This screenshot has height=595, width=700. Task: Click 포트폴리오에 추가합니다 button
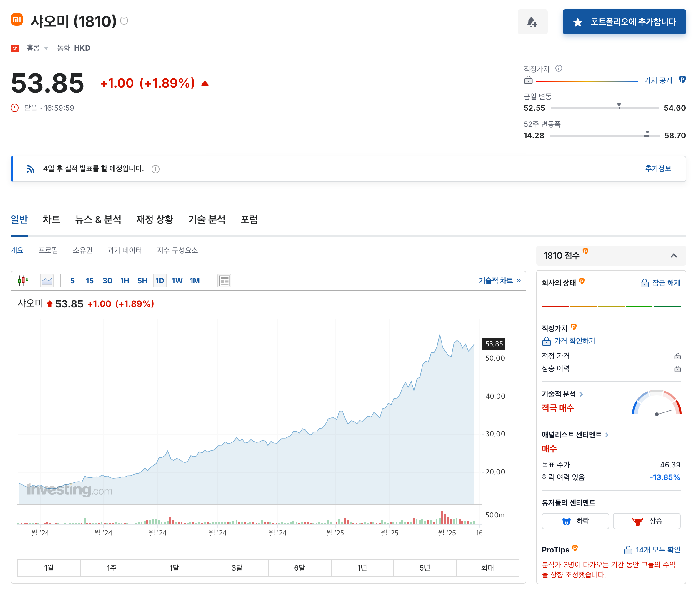[x=624, y=22]
